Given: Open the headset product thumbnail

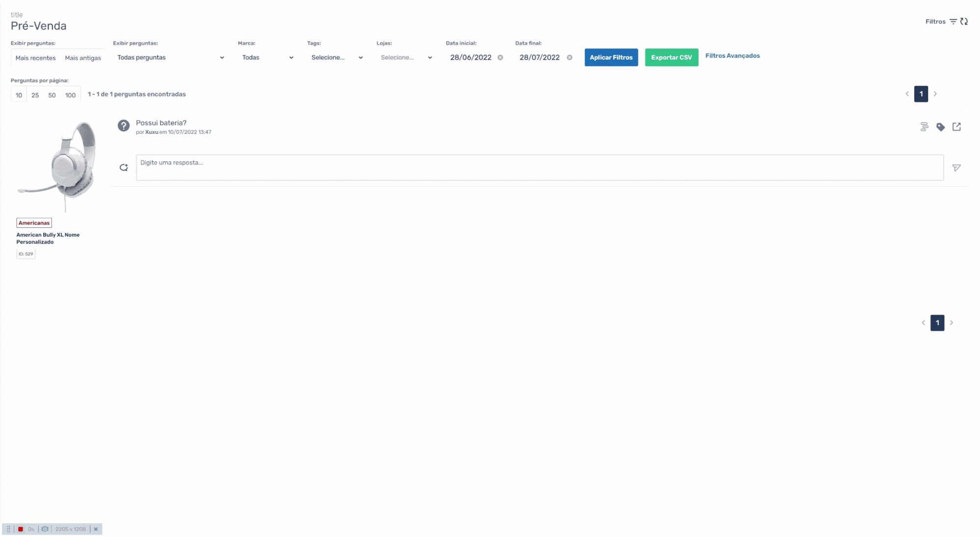Looking at the screenshot, I should [x=58, y=166].
